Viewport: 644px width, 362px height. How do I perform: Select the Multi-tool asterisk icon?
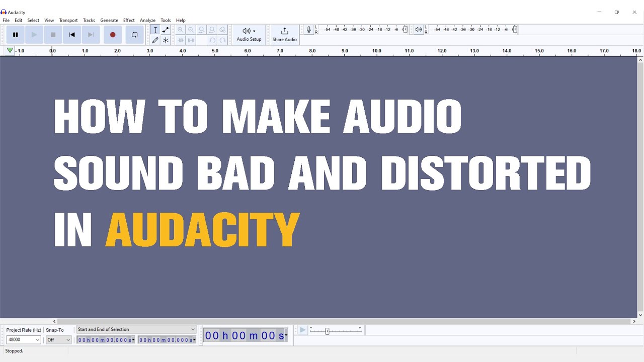(166, 40)
